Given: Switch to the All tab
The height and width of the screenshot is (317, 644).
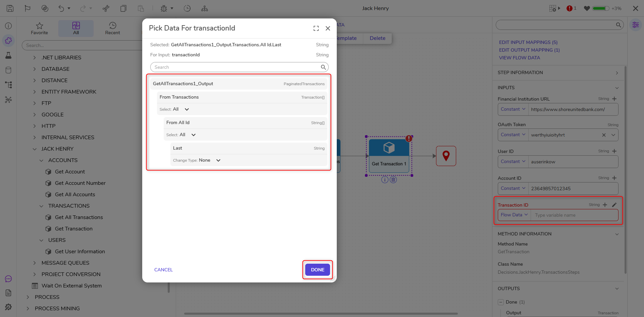Looking at the screenshot, I should click(76, 29).
